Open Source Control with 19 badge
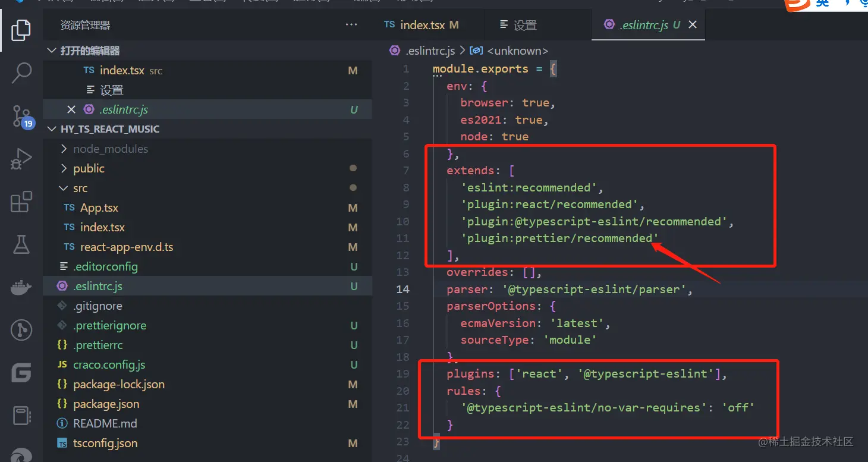This screenshot has width=868, height=462. click(23, 117)
